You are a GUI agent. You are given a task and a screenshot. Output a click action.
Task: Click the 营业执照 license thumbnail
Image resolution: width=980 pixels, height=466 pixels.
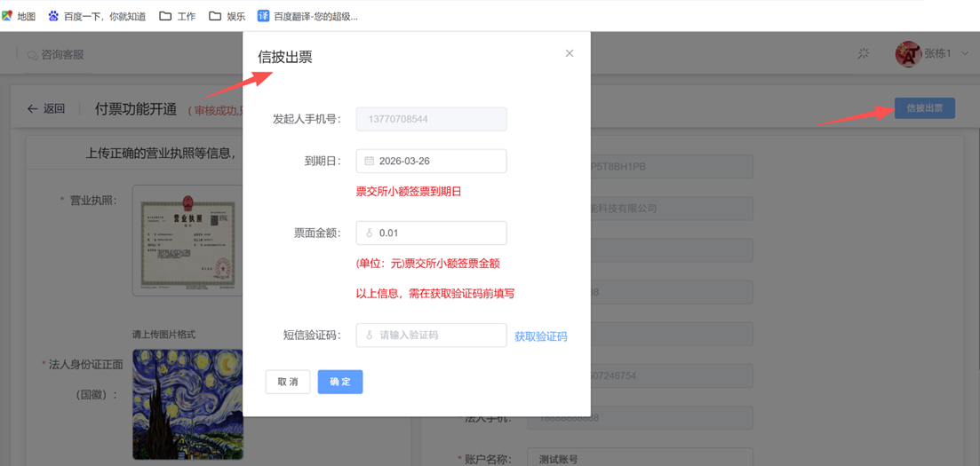pyautogui.click(x=188, y=240)
